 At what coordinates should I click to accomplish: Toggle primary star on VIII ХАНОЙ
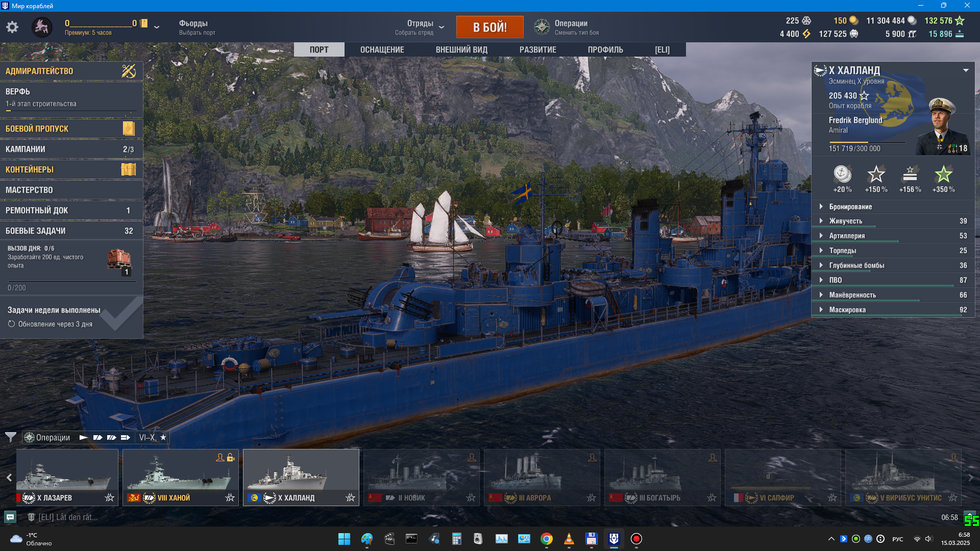point(230,497)
